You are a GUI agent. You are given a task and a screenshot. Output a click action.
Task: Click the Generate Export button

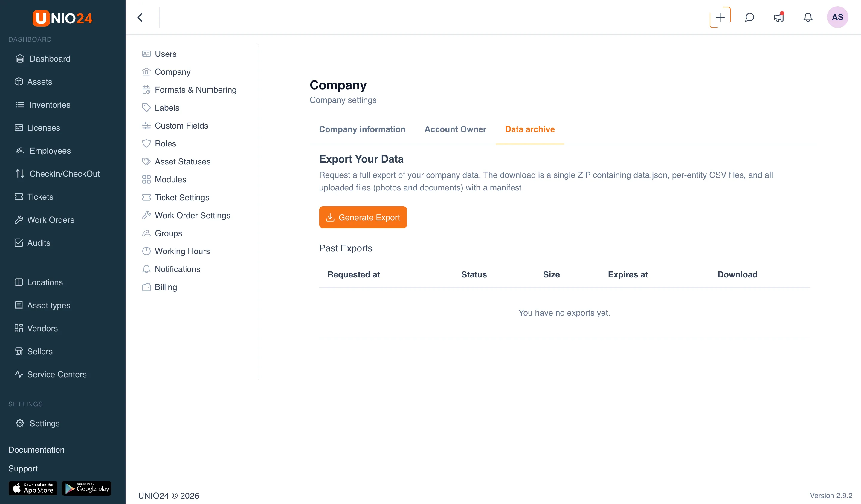pyautogui.click(x=363, y=217)
